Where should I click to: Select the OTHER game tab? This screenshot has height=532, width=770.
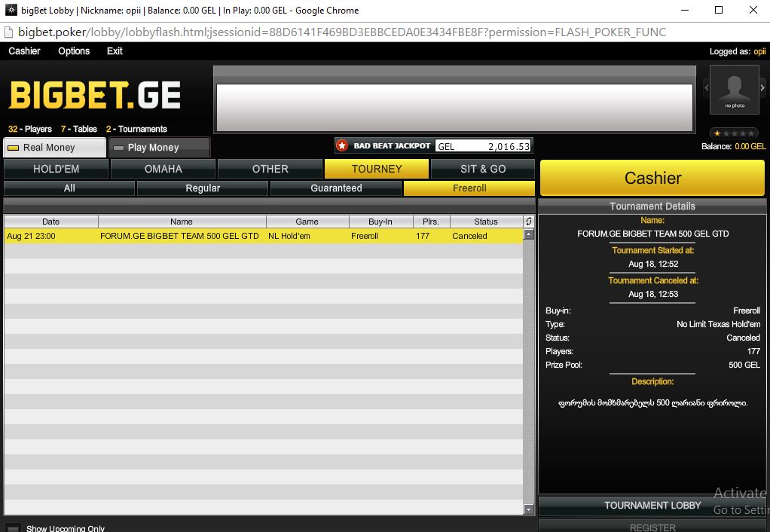pyautogui.click(x=270, y=169)
